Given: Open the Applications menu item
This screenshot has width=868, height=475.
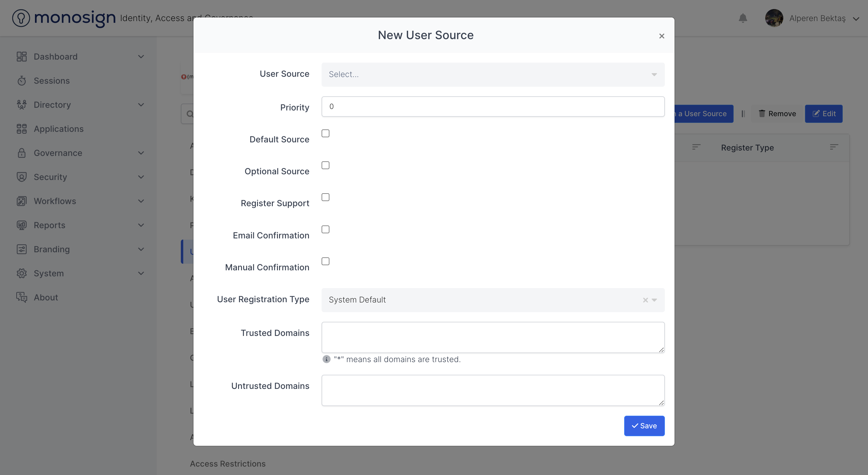Looking at the screenshot, I should tap(59, 129).
